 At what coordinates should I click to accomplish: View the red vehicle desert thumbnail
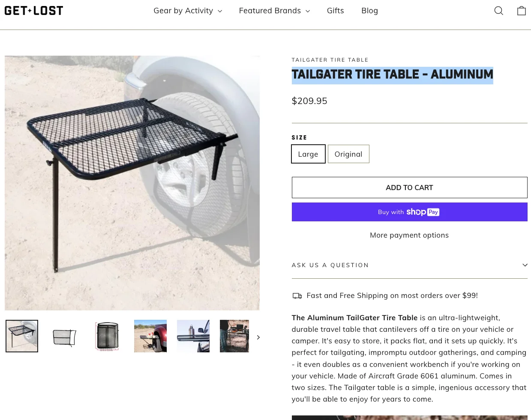coord(150,336)
